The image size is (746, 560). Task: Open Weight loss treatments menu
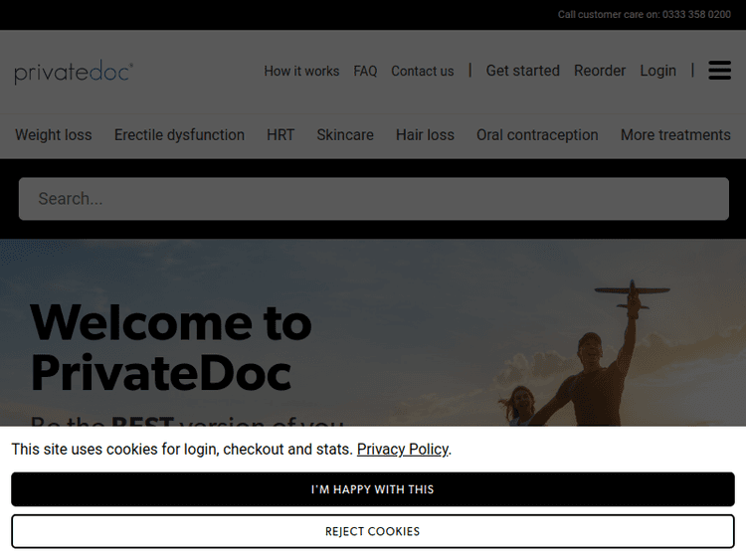(54, 134)
